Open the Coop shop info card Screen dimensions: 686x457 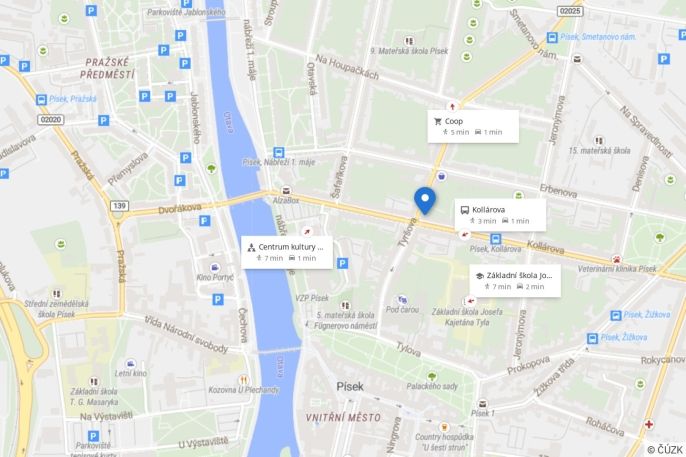[473, 126]
